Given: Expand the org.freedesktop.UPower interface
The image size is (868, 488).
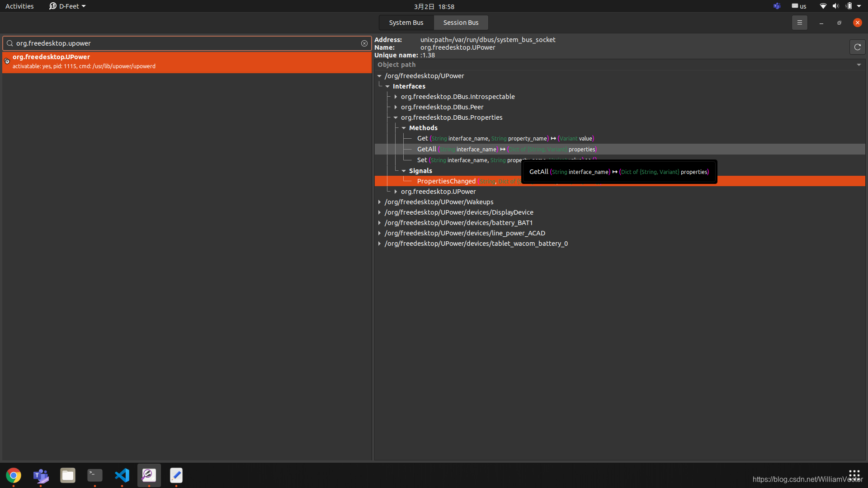Looking at the screenshot, I should tap(396, 192).
